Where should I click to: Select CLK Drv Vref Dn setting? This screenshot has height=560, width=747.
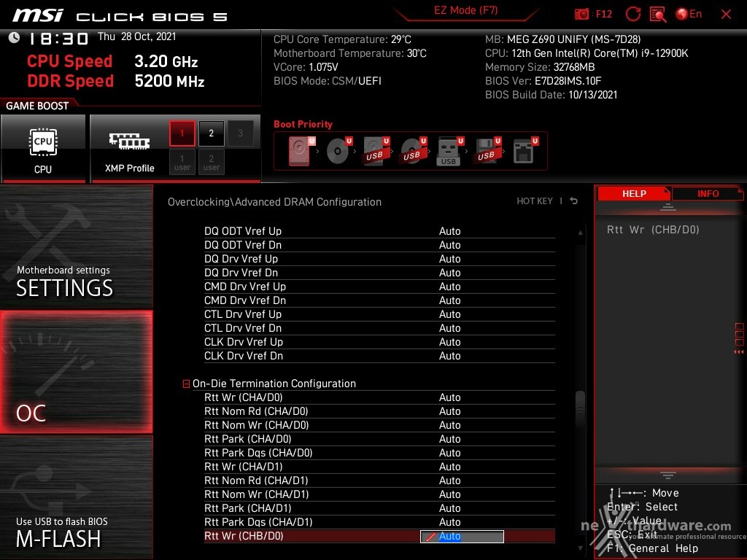[x=379, y=356]
